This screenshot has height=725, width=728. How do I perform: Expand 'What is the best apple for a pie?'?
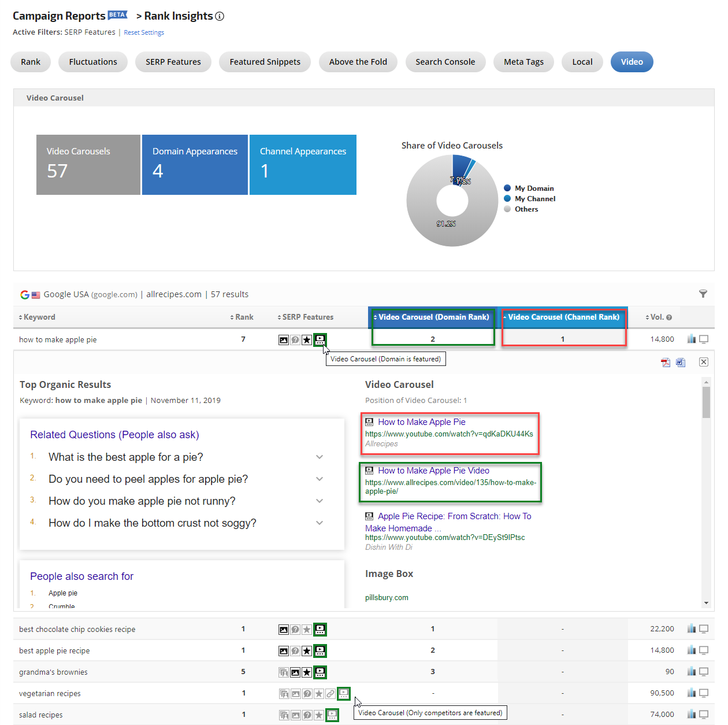320,457
